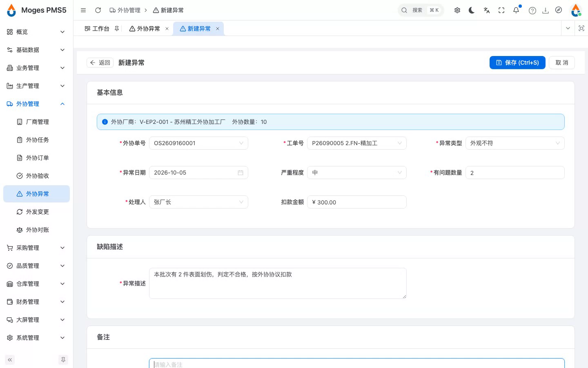Open the search box
588x368 pixels.
[421, 10]
